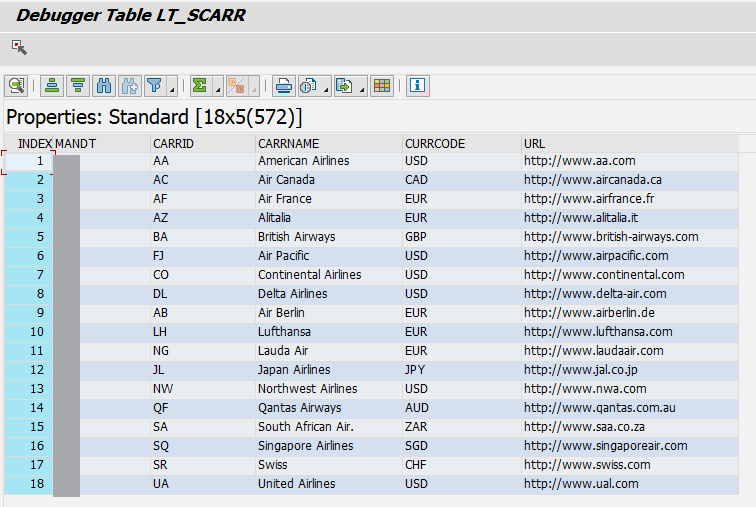This screenshot has width=756, height=507.
Task: Click the 'CAD' currency code cell
Action: pos(462,180)
